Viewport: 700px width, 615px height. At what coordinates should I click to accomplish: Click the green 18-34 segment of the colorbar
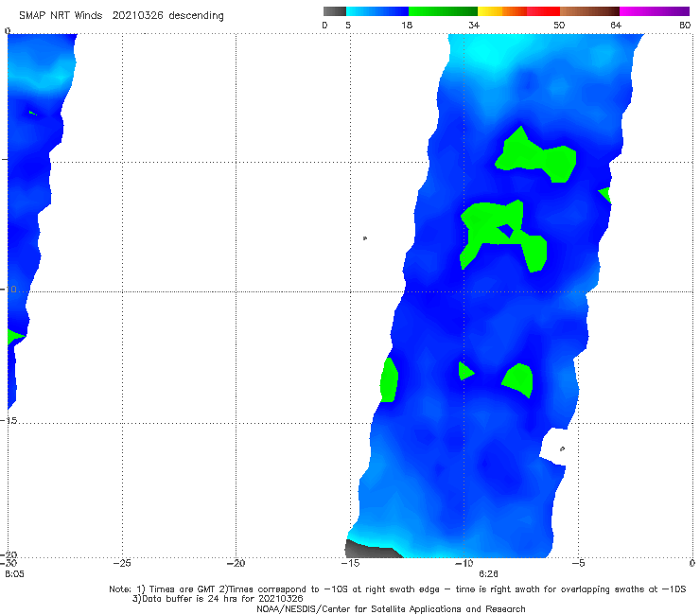pos(443,11)
